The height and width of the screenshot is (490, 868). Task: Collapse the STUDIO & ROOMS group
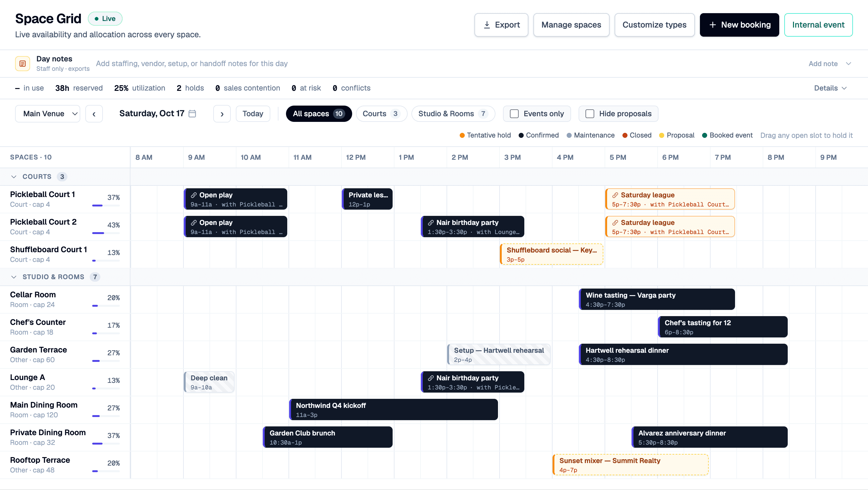[x=14, y=277]
